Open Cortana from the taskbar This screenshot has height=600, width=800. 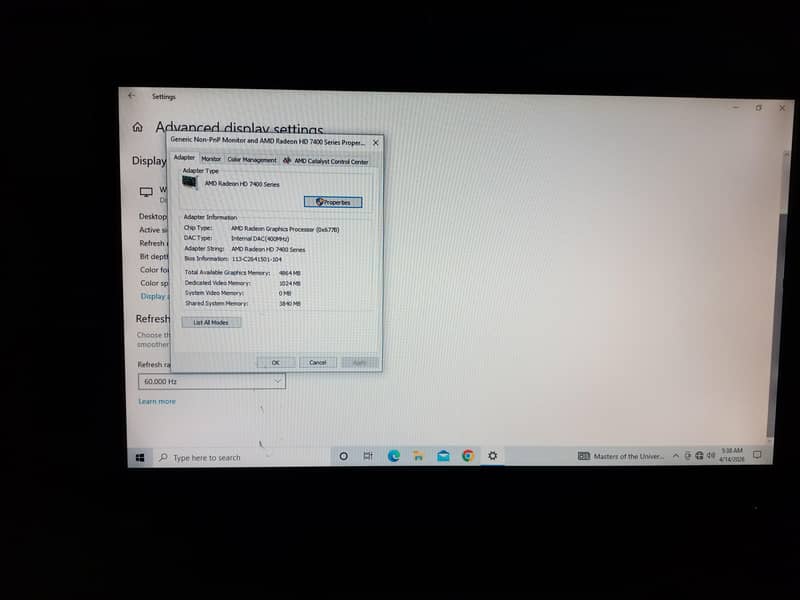344,456
